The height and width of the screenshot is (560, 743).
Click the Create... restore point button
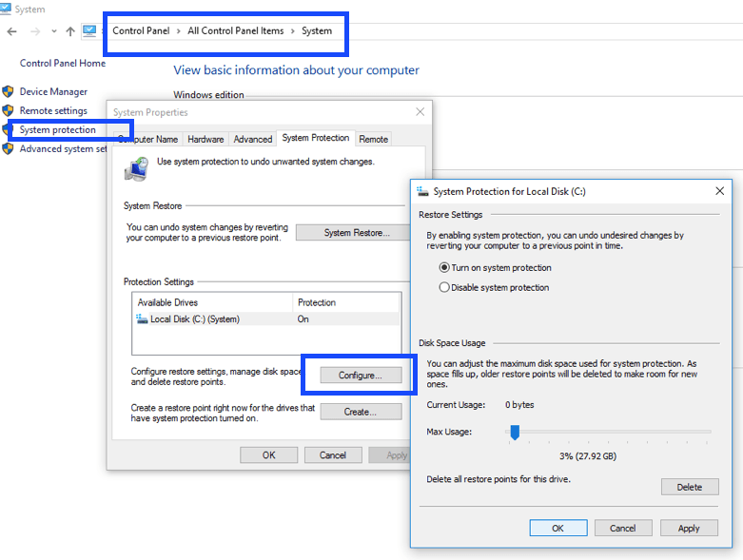point(361,412)
